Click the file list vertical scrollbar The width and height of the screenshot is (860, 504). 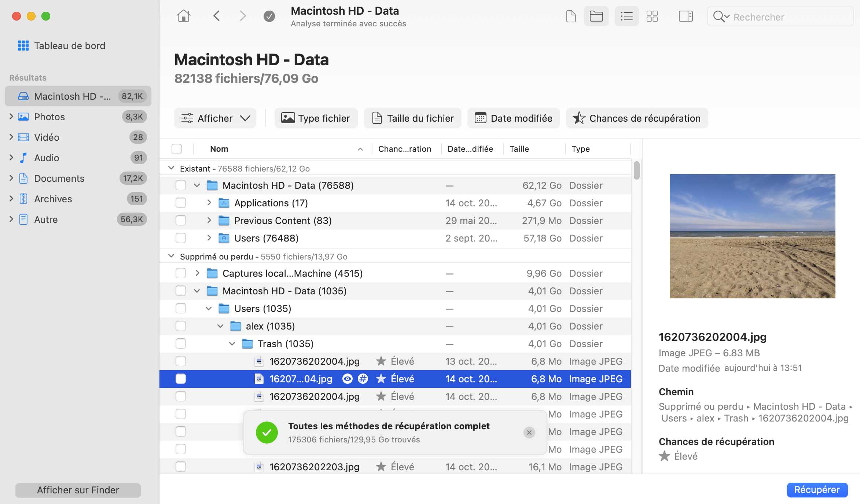[637, 171]
